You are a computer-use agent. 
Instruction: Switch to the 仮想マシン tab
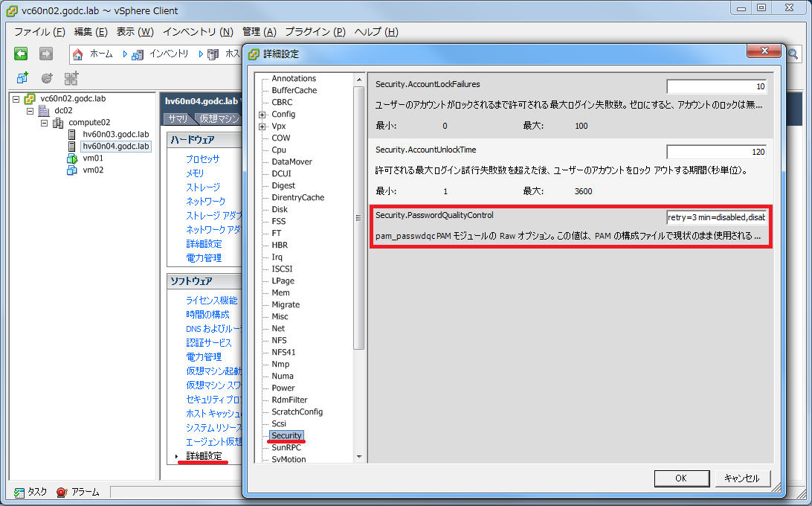point(218,119)
